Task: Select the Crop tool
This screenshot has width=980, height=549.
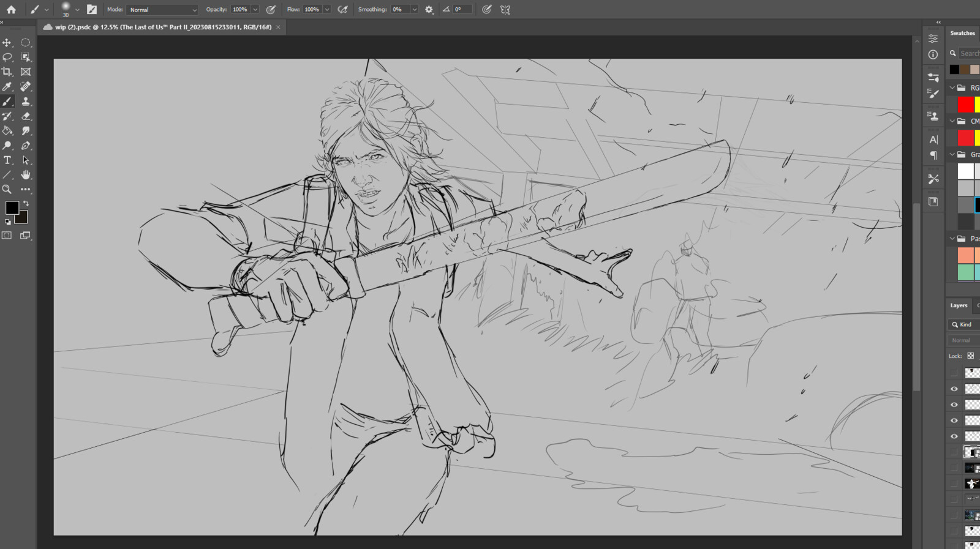Action: (x=7, y=72)
